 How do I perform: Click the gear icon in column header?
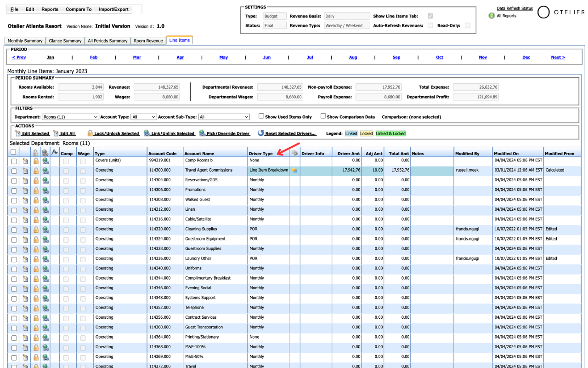[294, 153]
